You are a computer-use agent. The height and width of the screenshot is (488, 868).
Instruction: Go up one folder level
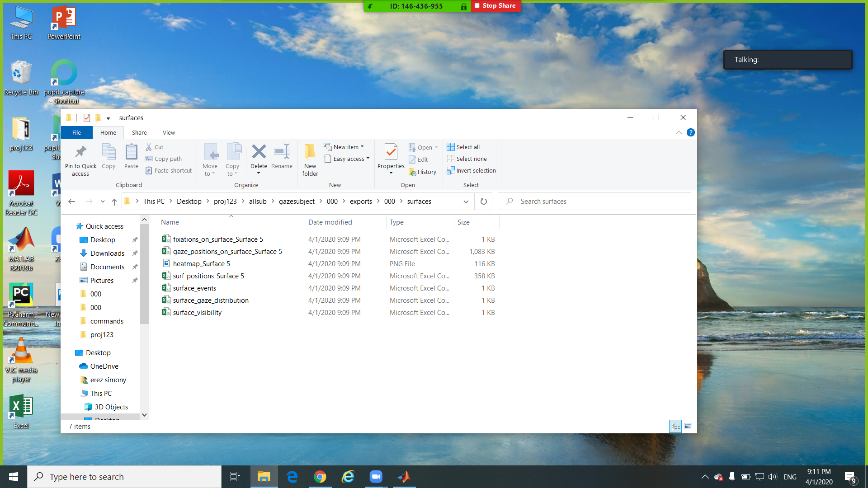(x=114, y=202)
